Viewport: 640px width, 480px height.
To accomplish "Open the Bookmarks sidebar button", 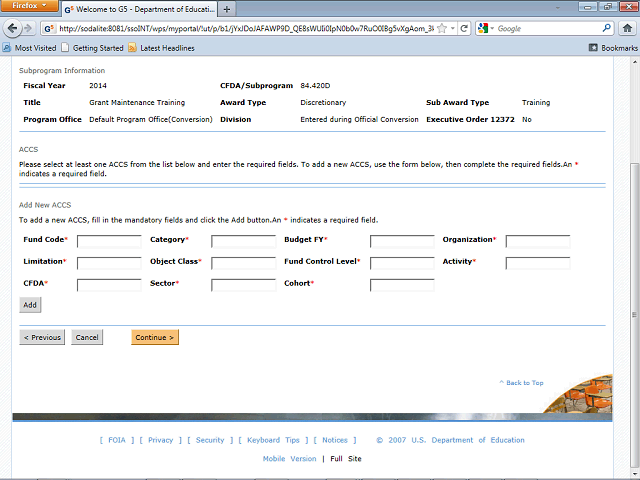I will point(613,48).
